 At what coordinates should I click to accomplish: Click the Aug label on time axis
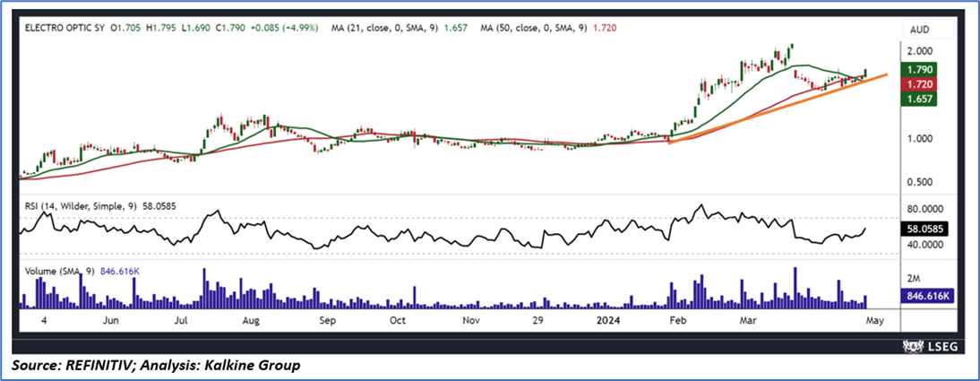251,321
